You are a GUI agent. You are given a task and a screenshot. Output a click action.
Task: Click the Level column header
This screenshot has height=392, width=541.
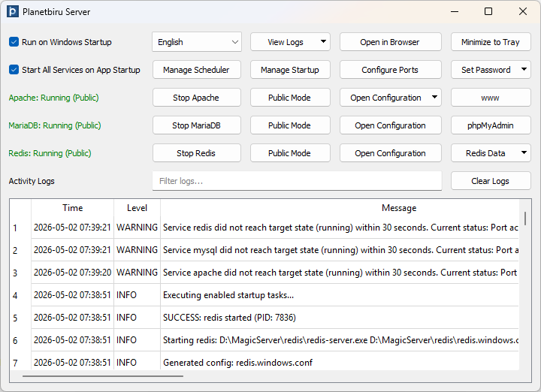(x=137, y=208)
